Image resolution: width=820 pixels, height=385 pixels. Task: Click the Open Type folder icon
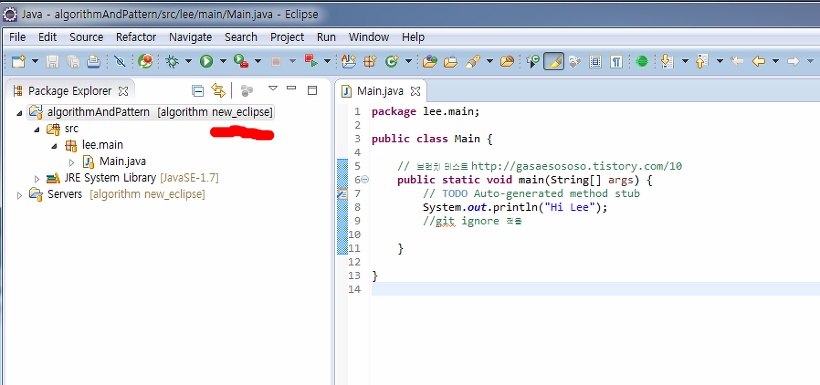click(x=430, y=62)
